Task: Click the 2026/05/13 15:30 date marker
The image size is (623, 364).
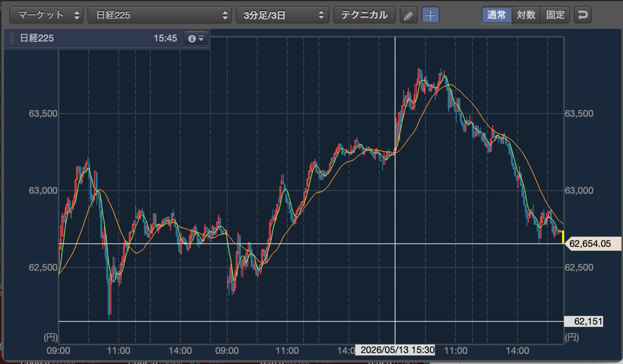Action: [x=395, y=349]
